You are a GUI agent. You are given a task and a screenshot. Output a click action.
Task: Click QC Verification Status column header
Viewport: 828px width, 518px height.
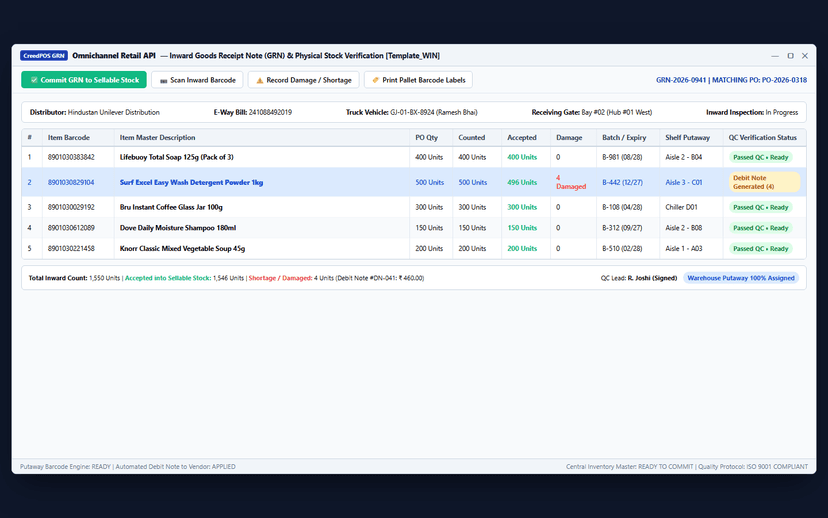(x=763, y=137)
